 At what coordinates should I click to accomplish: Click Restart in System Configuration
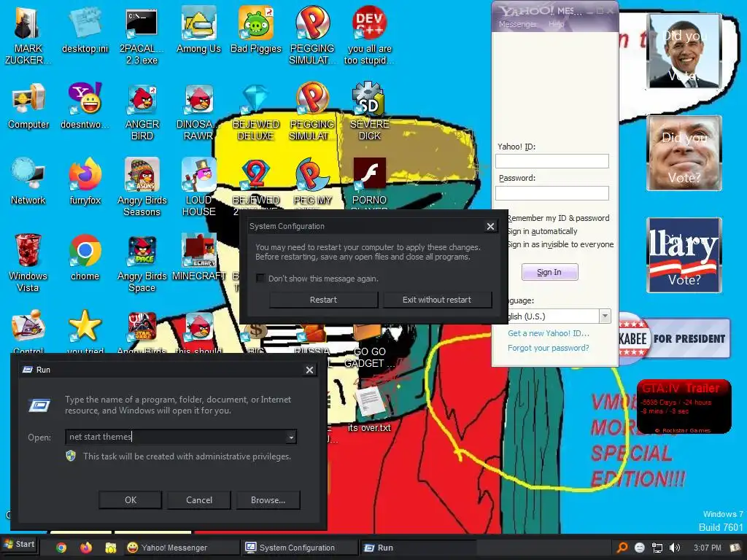(x=323, y=300)
